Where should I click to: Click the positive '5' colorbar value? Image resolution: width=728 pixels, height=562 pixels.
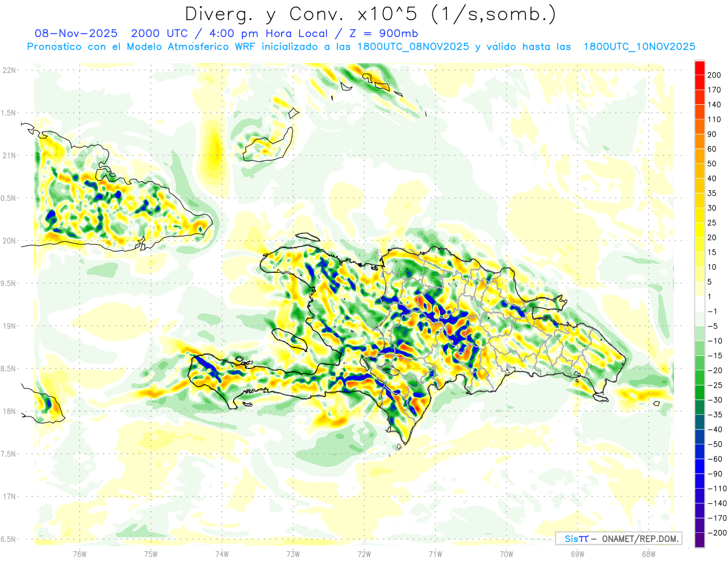(x=711, y=282)
